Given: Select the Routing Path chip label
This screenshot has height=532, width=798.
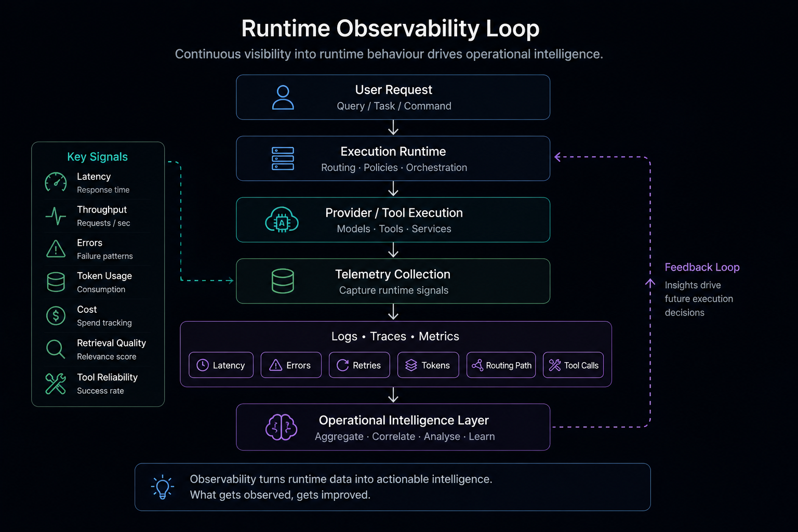Looking at the screenshot, I should coord(509,365).
